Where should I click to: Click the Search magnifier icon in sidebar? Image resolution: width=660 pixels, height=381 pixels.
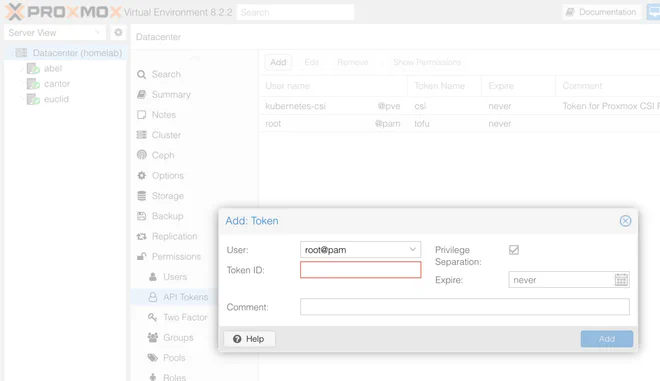click(x=141, y=75)
